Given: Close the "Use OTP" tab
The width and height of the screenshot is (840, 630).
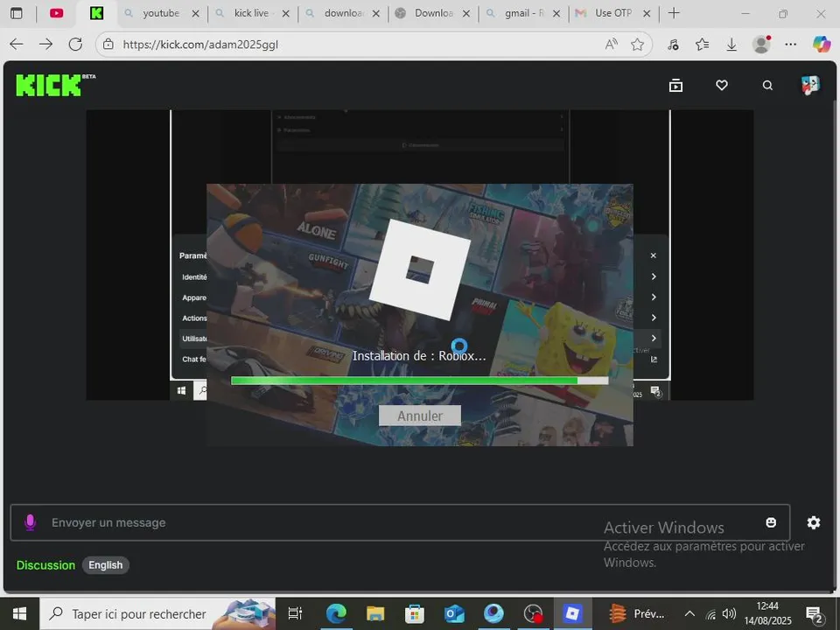Looking at the screenshot, I should pos(647,14).
